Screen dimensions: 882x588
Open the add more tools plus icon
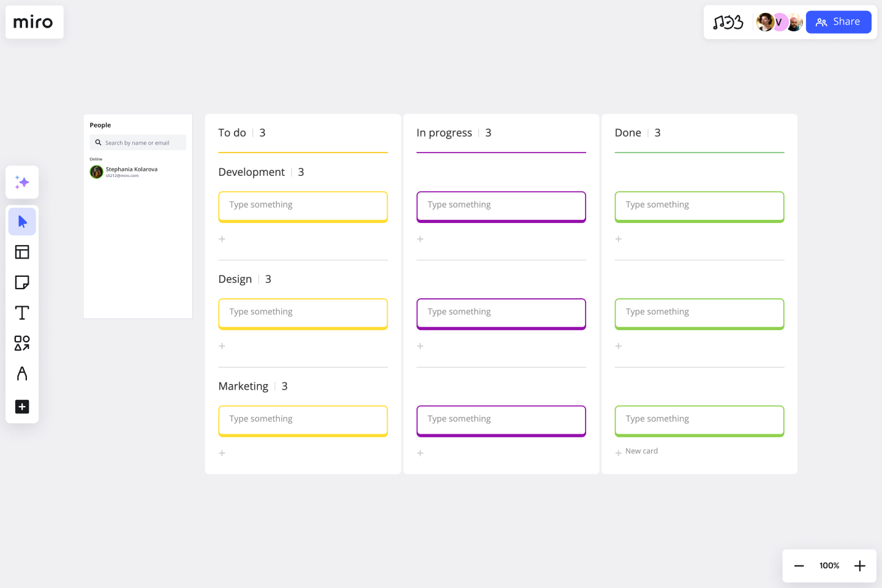22,407
